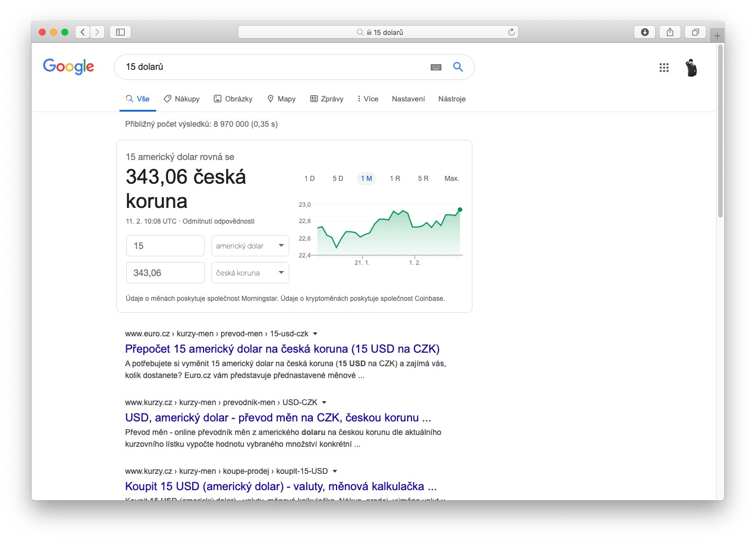Toggle the Safari sidebar button
Image resolution: width=756 pixels, height=542 pixels.
[x=120, y=32]
